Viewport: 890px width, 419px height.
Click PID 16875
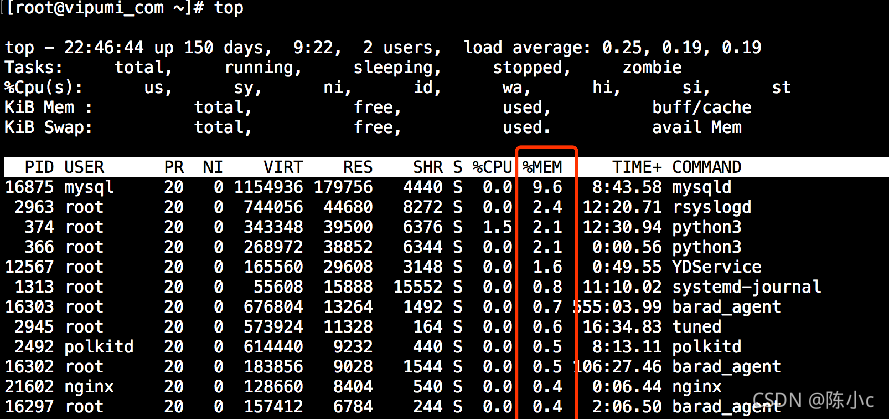30,187
